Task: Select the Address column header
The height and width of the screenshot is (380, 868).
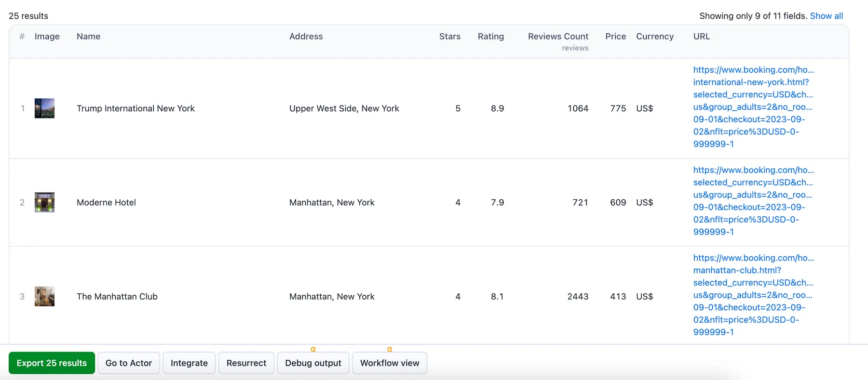Action: (306, 37)
